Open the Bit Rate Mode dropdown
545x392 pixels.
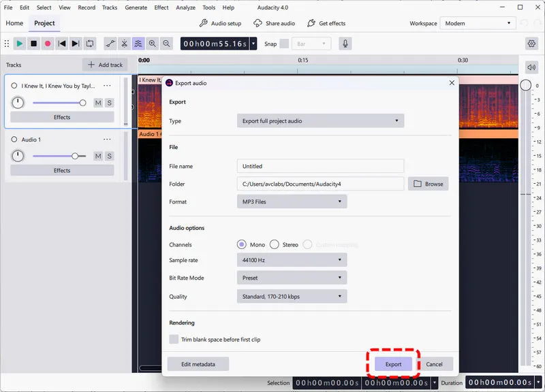[292, 278]
